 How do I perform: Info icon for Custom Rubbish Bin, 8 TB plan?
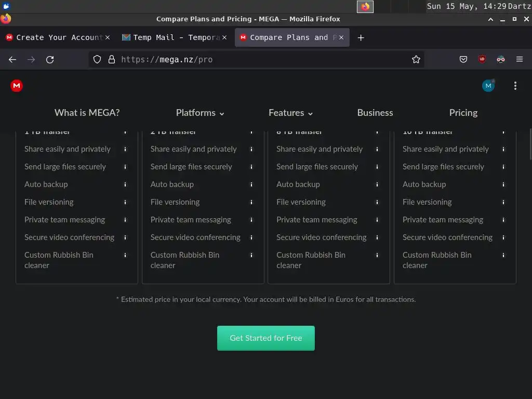point(377,255)
